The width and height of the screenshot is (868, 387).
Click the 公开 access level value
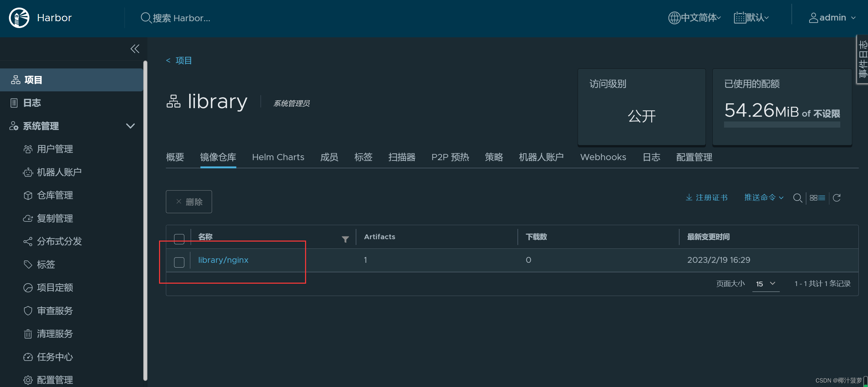[642, 116]
